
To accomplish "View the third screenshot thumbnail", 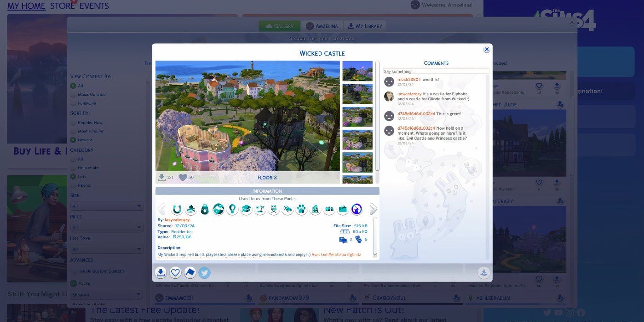I will point(357,117).
